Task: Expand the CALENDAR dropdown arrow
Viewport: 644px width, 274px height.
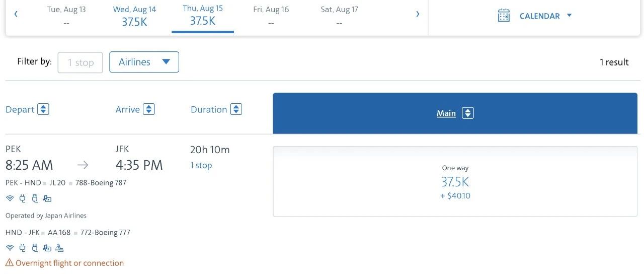Action: (x=570, y=16)
